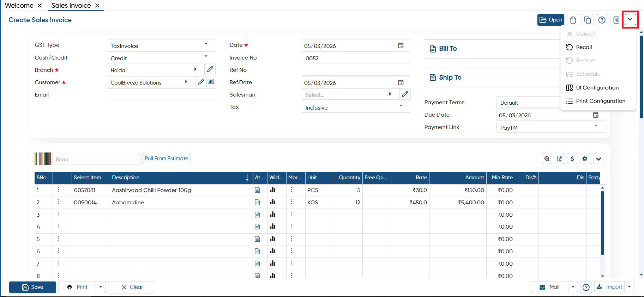The image size is (644, 297).
Task: Click the copy invoice icon in header
Action: point(588,20)
